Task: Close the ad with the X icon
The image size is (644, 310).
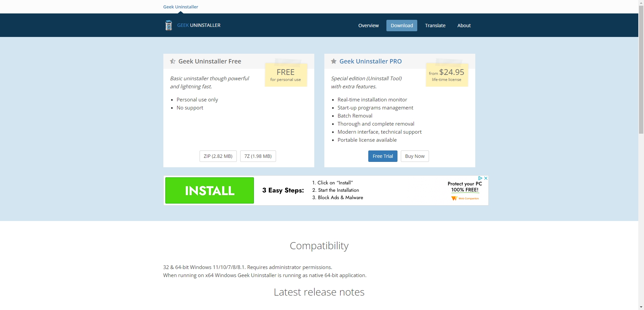Action: tap(486, 178)
